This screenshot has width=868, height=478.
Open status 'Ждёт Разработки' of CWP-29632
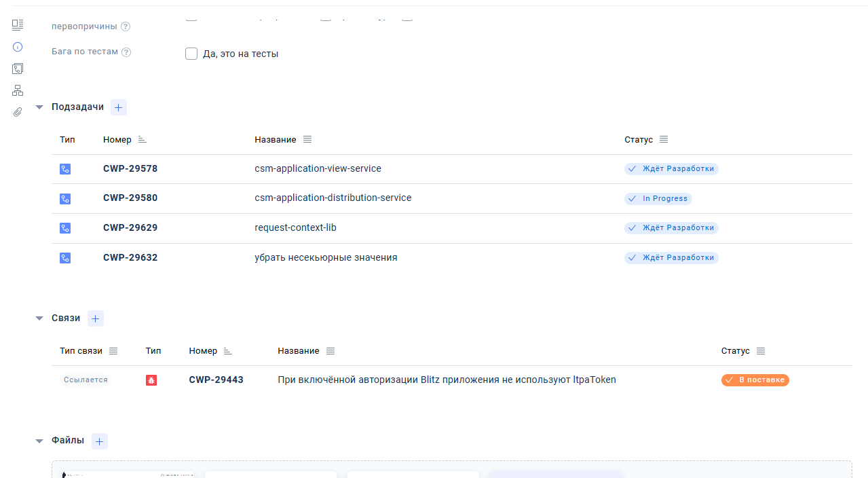671,257
